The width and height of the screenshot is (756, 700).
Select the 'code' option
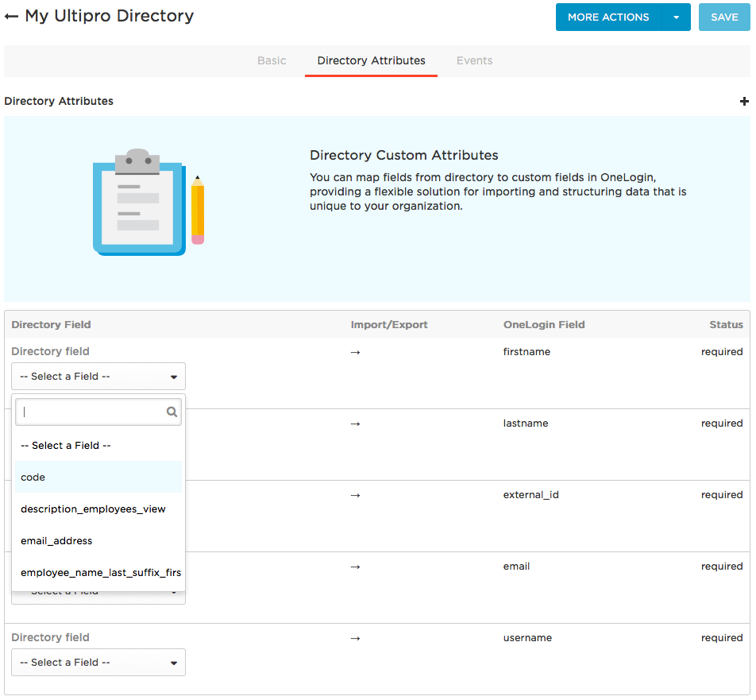click(98, 477)
